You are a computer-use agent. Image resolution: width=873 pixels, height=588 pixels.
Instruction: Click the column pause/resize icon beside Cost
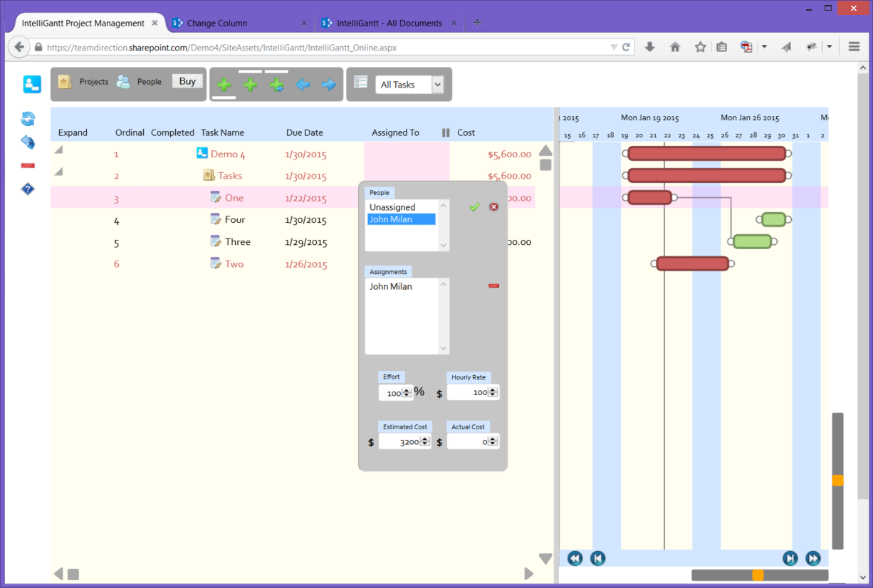(446, 132)
